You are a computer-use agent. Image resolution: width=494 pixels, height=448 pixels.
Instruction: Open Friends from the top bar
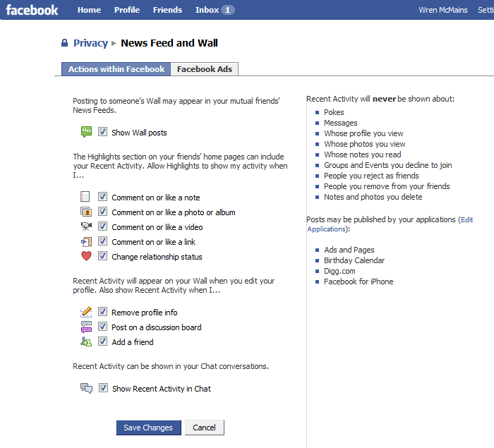[x=168, y=10]
